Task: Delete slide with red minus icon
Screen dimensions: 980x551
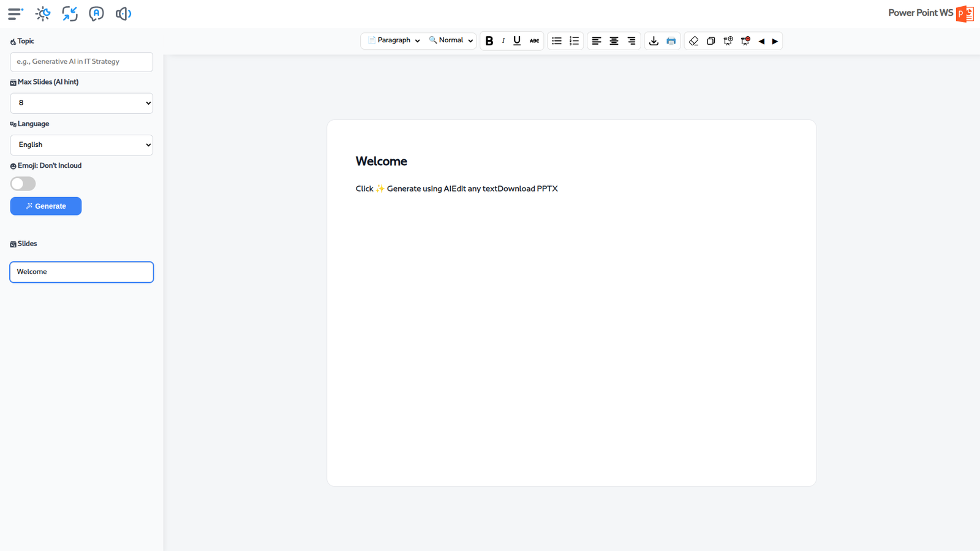Action: 745,41
